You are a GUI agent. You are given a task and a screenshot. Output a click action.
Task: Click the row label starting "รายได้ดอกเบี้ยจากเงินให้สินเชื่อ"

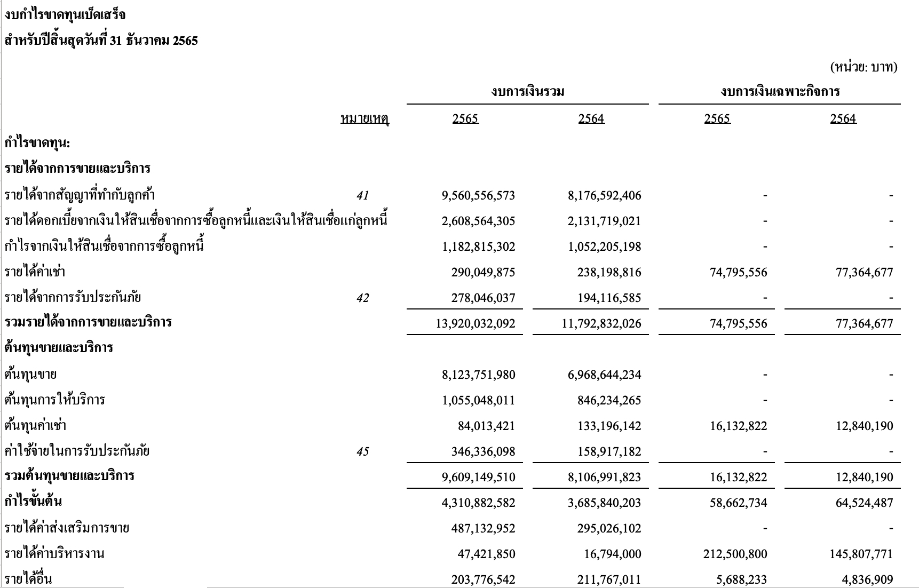(196, 221)
